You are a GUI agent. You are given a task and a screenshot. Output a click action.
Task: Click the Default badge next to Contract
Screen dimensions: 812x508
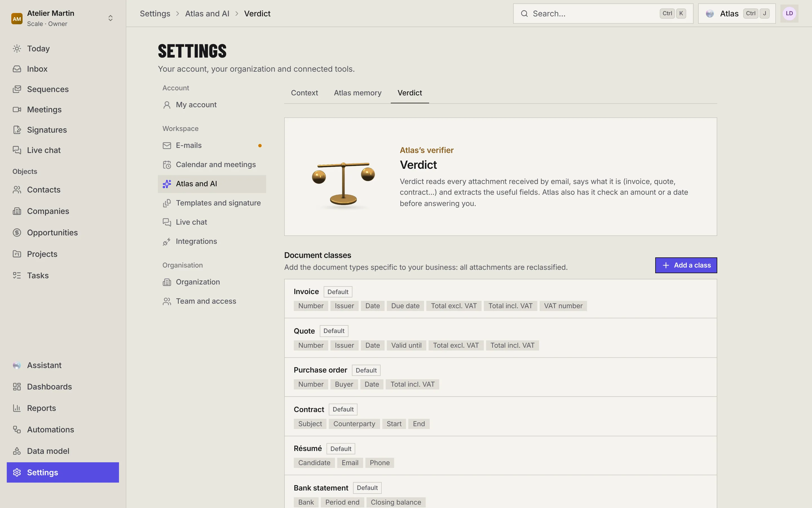[343, 410]
